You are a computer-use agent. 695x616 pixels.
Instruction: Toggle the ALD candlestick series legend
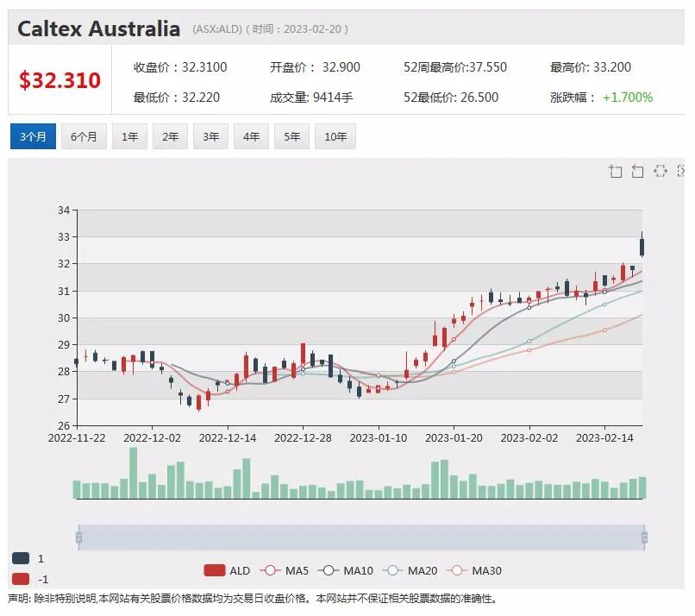pyautogui.click(x=227, y=571)
